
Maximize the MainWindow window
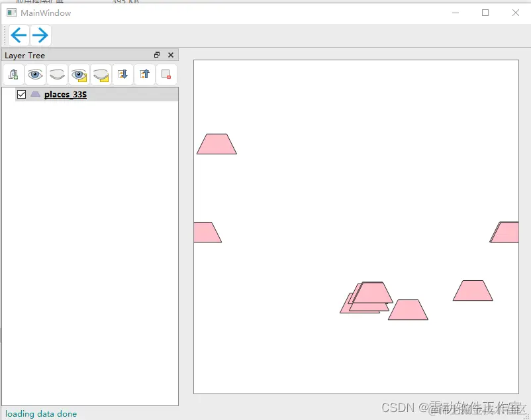pos(485,13)
